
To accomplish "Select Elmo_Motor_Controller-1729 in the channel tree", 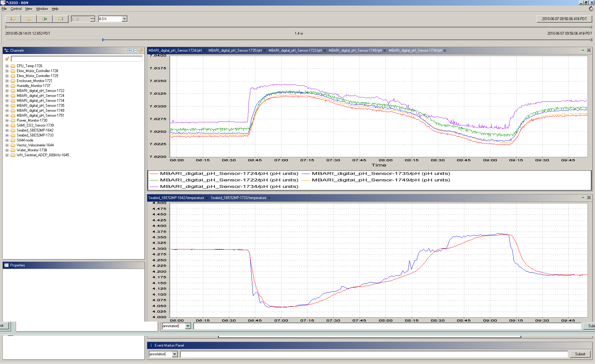I will click(x=37, y=76).
